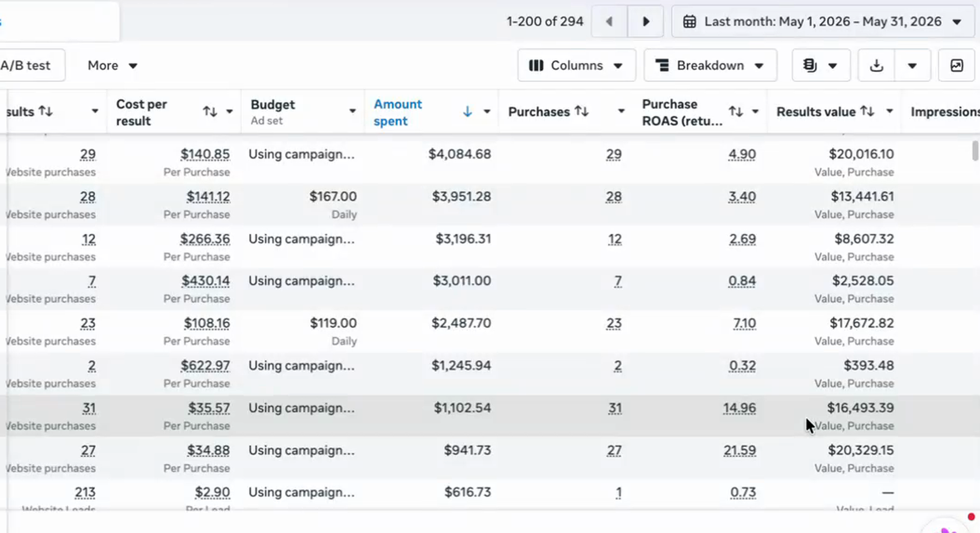980x533 pixels.
Task: Click cost per result $141.12
Action: [x=208, y=197]
